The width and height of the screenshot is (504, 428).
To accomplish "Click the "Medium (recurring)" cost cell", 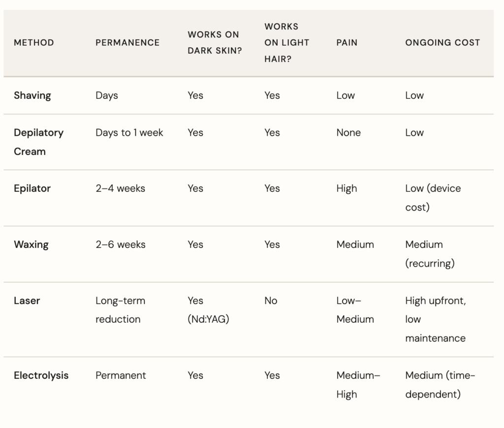I will click(x=430, y=254).
